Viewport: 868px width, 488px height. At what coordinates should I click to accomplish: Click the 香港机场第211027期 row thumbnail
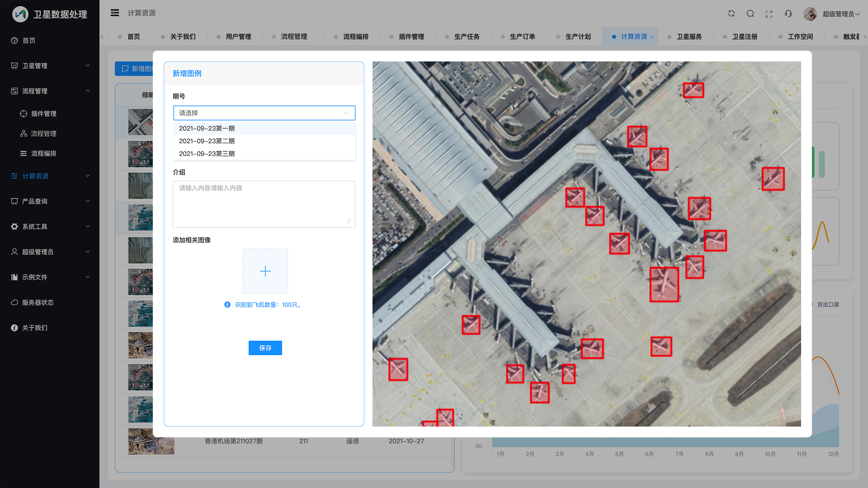tap(151, 441)
